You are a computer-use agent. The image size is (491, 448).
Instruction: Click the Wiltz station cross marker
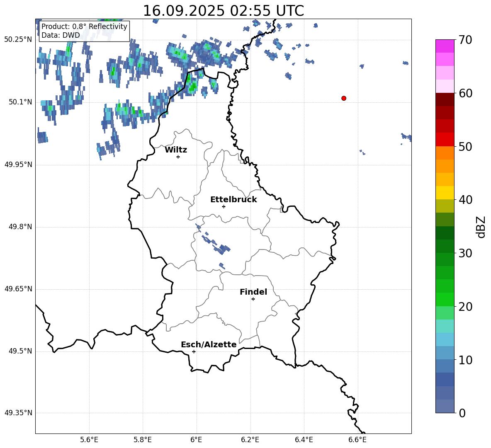[x=178, y=157]
